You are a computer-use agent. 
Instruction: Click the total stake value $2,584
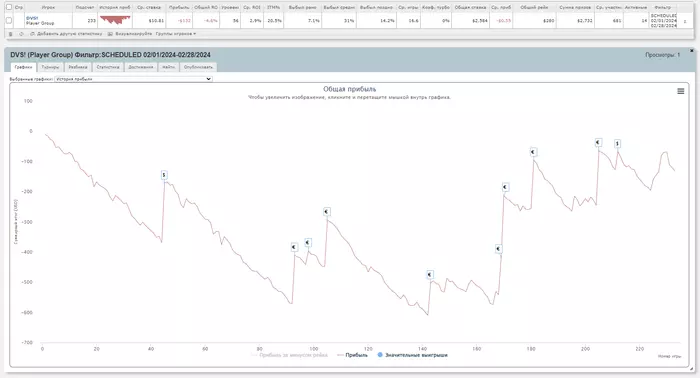click(480, 21)
